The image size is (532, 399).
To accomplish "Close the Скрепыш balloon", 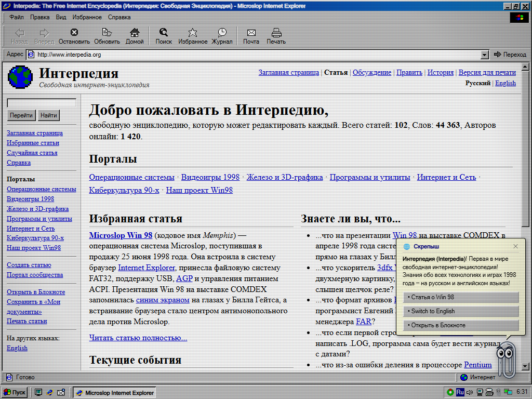I will point(516,246).
